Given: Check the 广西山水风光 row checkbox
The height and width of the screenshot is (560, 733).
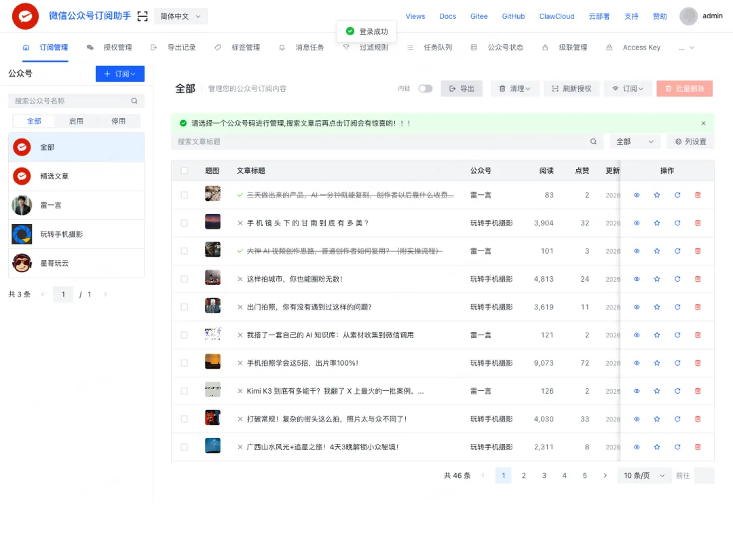Looking at the screenshot, I should pyautogui.click(x=184, y=447).
